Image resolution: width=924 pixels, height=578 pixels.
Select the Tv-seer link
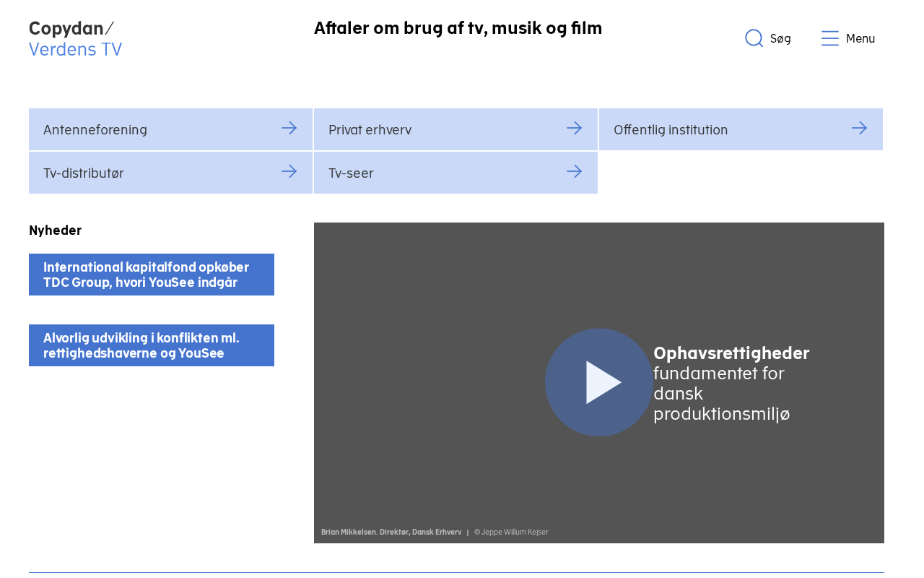[x=456, y=173]
